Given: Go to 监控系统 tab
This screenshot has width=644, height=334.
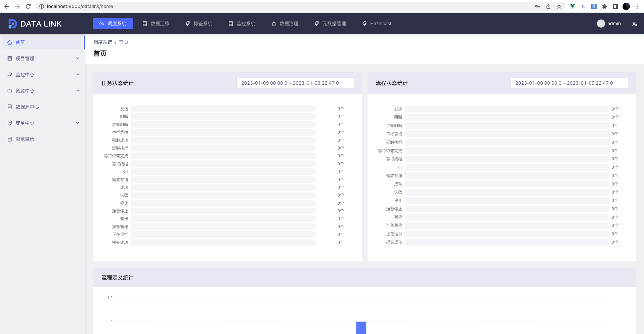Looking at the screenshot, I should (x=242, y=24).
